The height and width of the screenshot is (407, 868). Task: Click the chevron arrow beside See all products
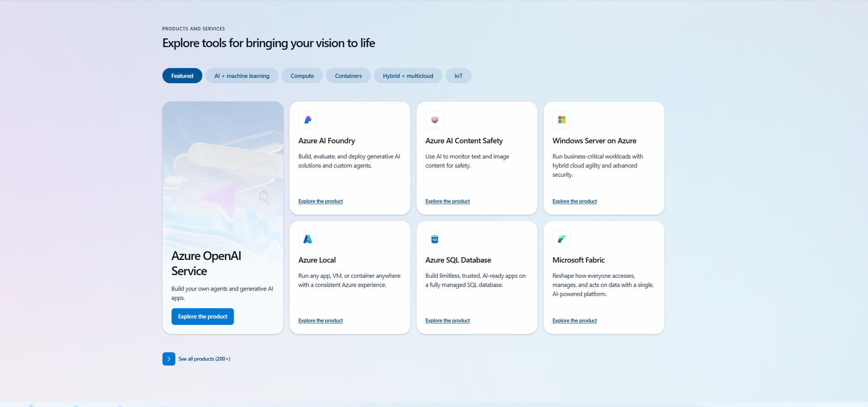click(x=169, y=359)
